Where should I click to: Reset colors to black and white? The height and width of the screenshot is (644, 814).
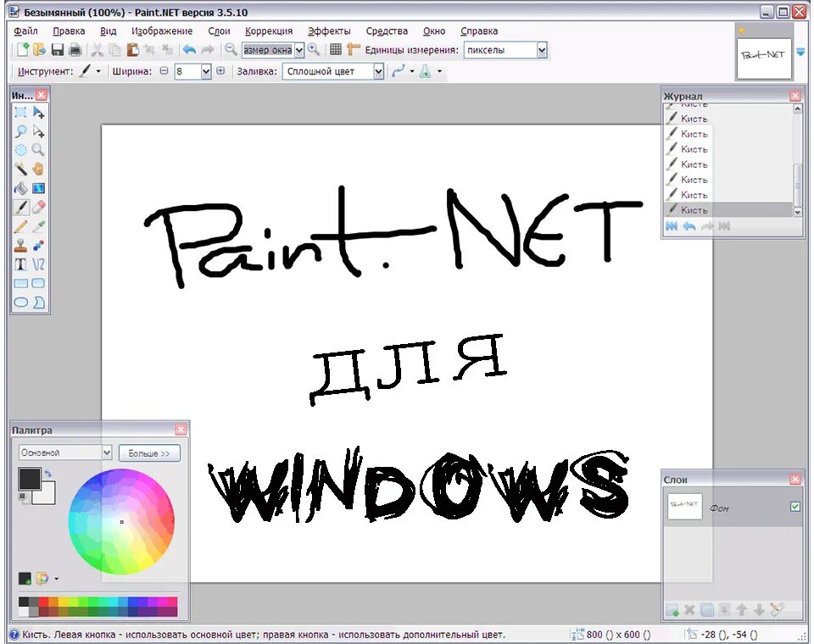23,497
